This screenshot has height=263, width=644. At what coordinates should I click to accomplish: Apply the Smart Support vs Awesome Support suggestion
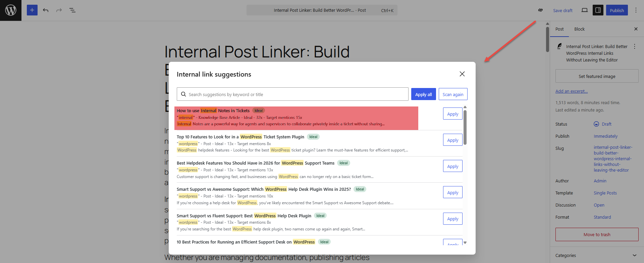click(453, 192)
